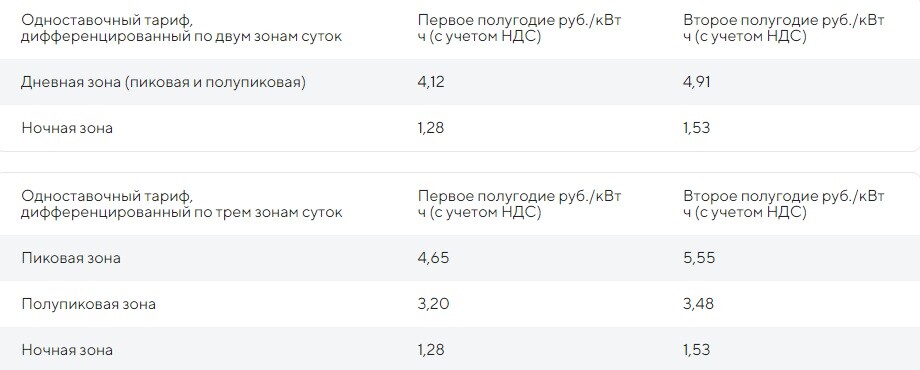Screen dimensions: 920x370
Task: Select the 'Пиковая зона' row label
Action: (x=71, y=258)
